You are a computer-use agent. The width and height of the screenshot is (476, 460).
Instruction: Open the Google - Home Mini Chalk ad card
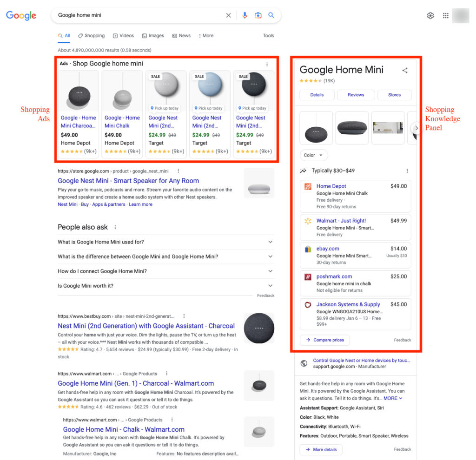pos(122,114)
